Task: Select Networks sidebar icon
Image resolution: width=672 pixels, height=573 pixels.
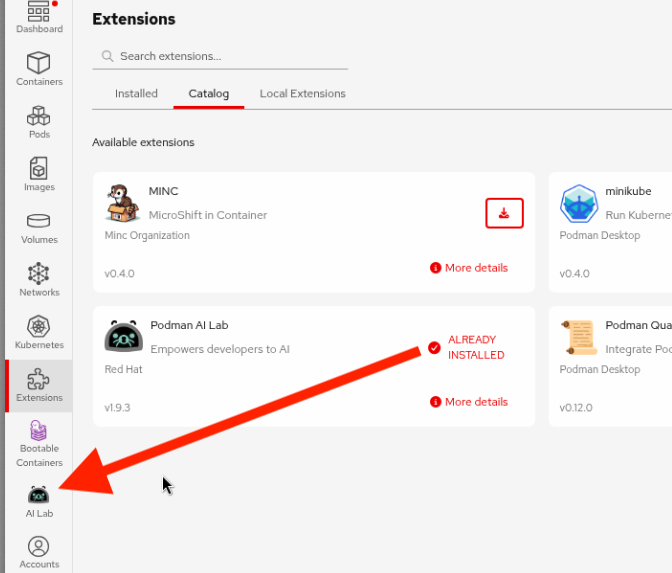Action: click(38, 279)
